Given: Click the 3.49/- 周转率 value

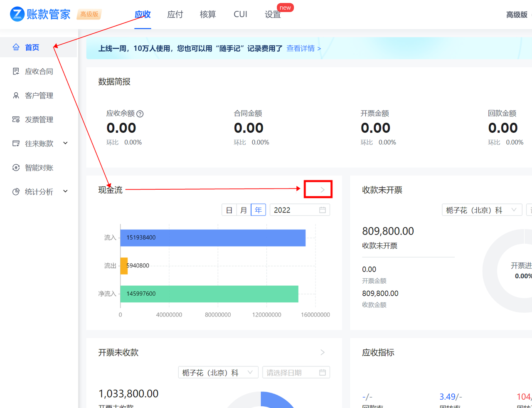Looking at the screenshot, I should coord(451,397).
